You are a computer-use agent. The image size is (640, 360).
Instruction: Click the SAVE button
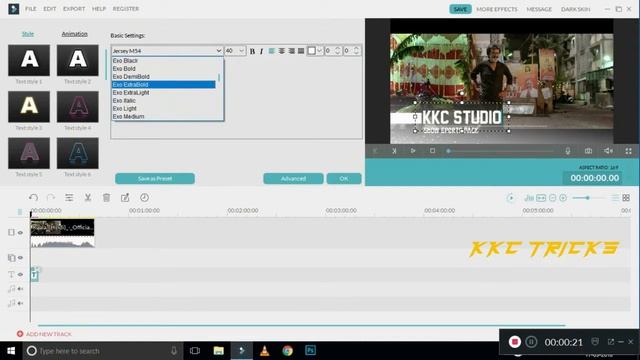(x=460, y=9)
